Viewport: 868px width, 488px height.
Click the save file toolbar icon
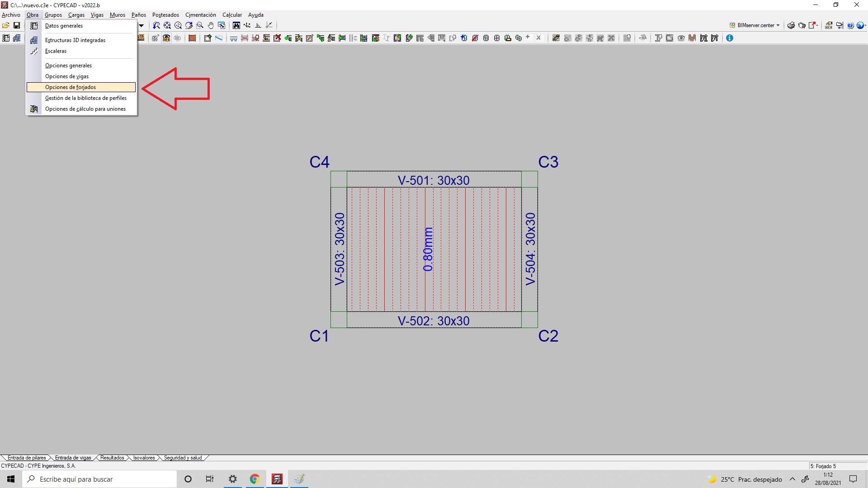coord(17,25)
